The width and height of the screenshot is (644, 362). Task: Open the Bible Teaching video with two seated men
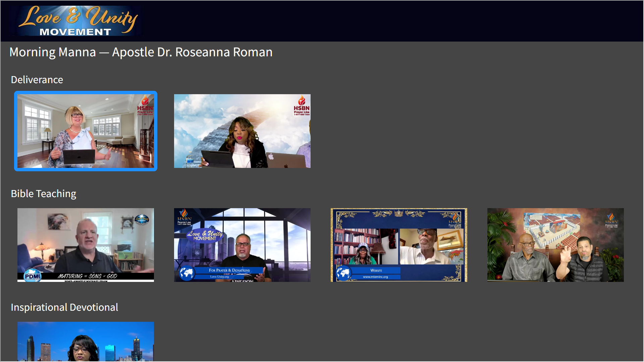coord(555,245)
